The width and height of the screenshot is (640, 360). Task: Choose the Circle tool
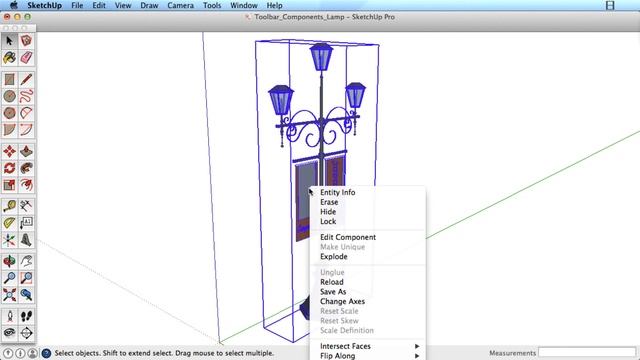pos(9,96)
